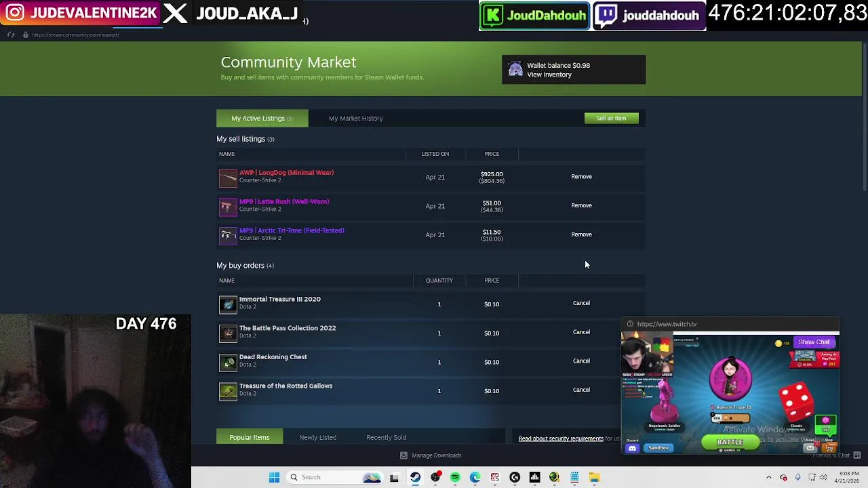Open MP9 Arctic Tri-Tone item thumbnail

pos(228,235)
